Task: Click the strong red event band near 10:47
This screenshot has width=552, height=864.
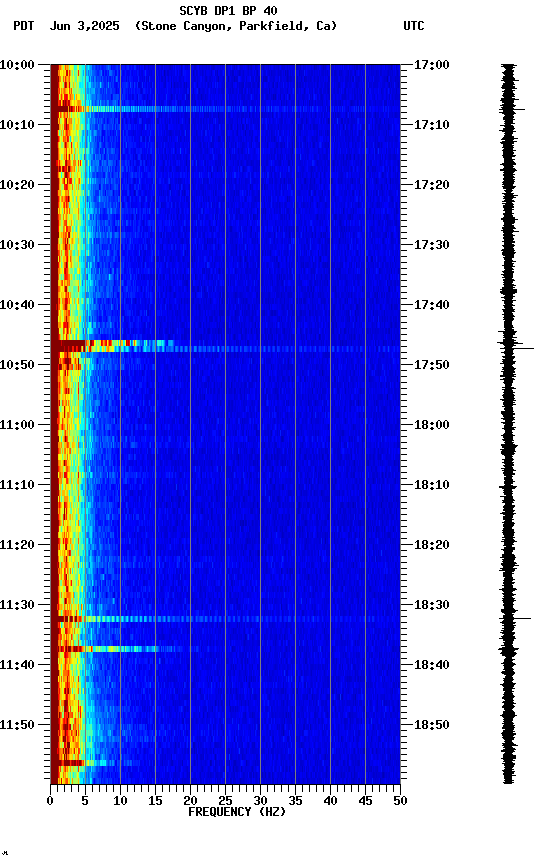Action: [x=113, y=346]
